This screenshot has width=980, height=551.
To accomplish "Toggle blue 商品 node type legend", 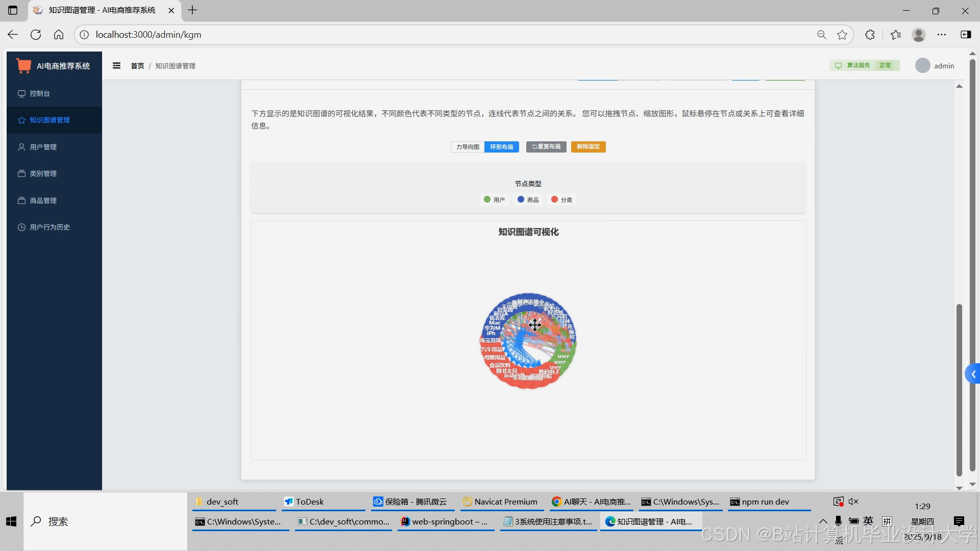I will (x=528, y=200).
